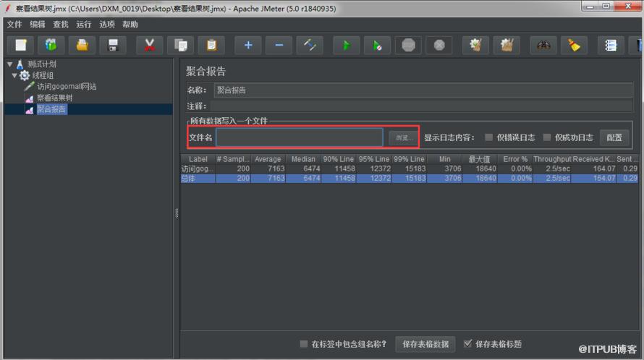The image size is (644, 360).
Task: Click the comments input field
Action: coord(421,106)
